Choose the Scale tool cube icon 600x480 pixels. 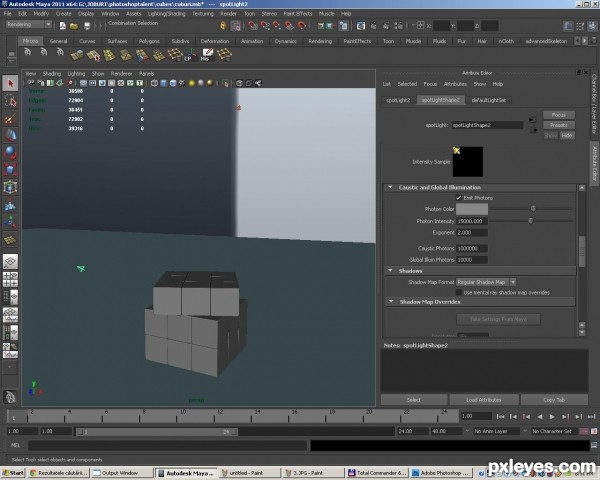(x=10, y=170)
